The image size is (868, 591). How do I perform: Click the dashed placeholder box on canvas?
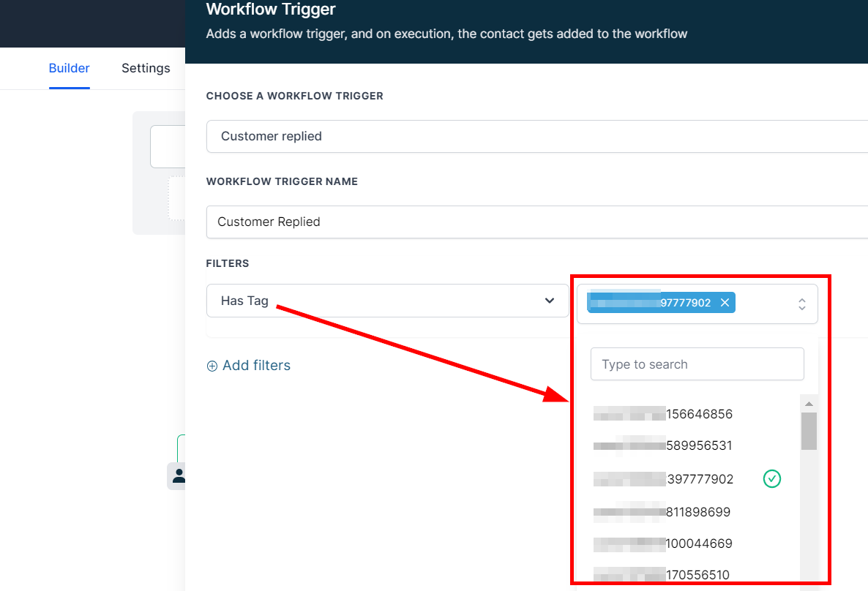176,197
